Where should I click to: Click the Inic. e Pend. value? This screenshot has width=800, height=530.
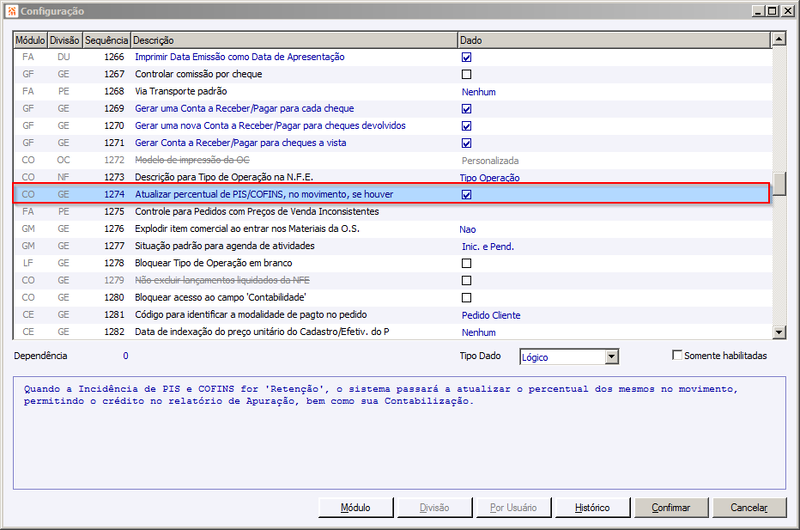click(x=487, y=246)
